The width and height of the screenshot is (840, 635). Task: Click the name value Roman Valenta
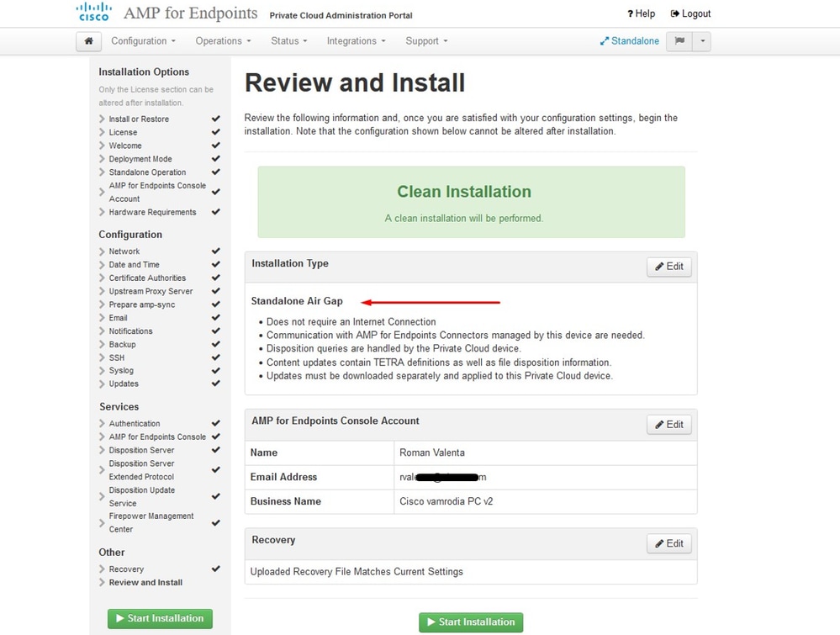point(432,452)
